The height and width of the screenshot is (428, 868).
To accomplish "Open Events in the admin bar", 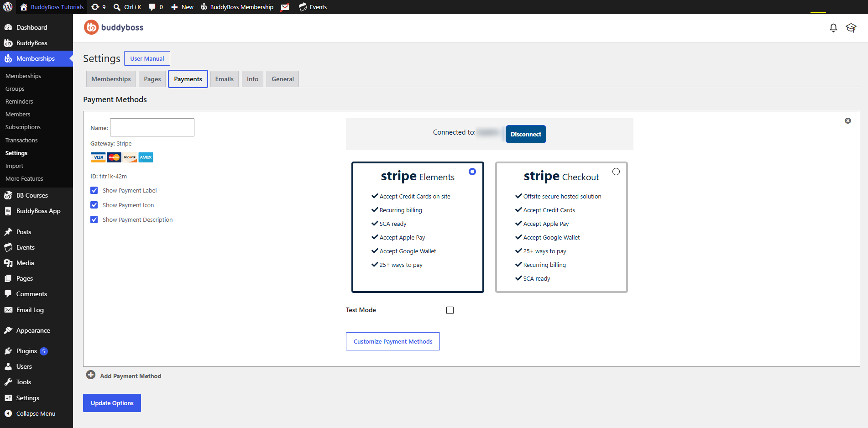I will click(x=313, y=7).
